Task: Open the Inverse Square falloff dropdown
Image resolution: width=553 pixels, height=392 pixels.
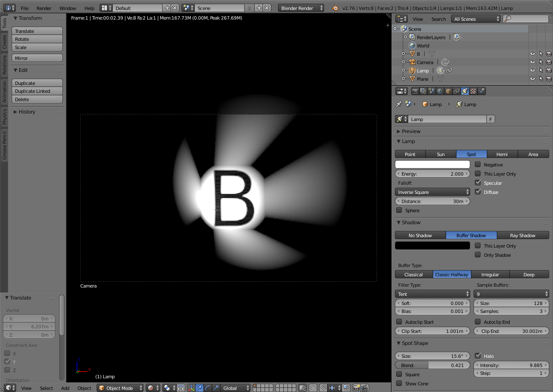Action: click(x=432, y=192)
